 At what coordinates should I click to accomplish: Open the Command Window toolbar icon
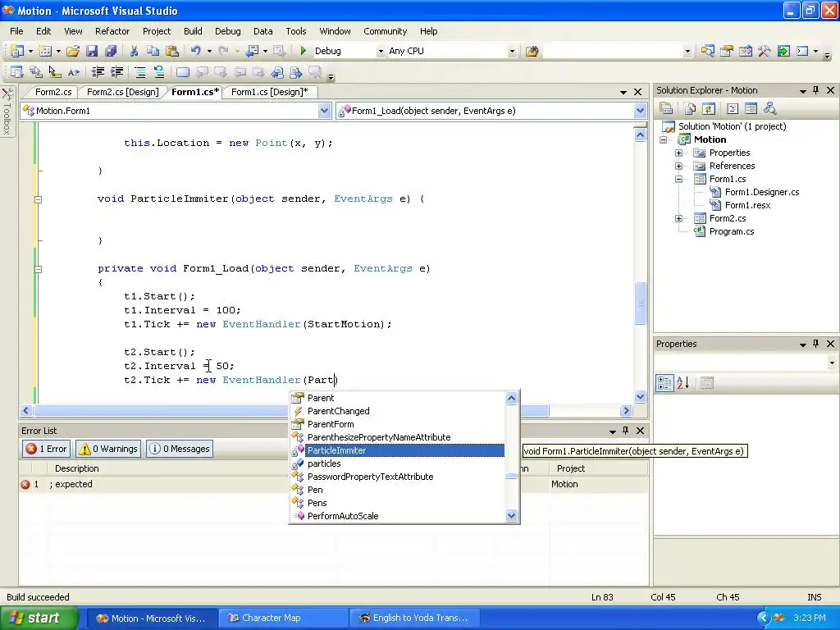tap(802, 51)
